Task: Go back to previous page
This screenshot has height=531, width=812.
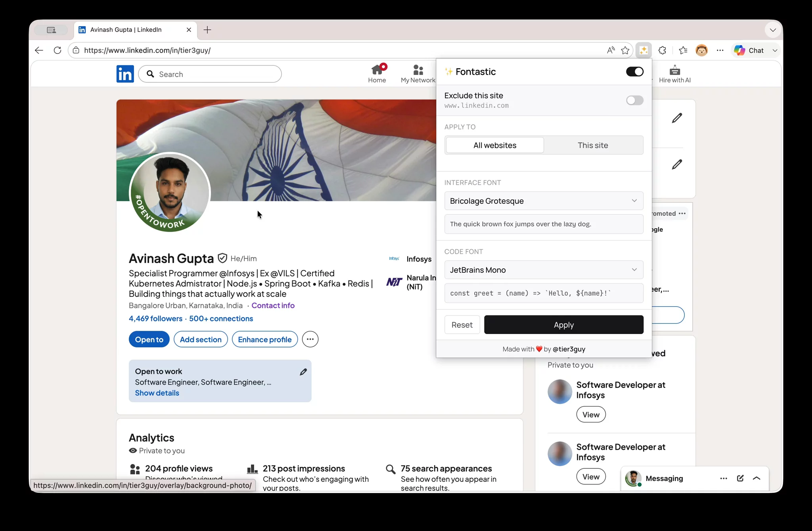Action: coord(39,50)
